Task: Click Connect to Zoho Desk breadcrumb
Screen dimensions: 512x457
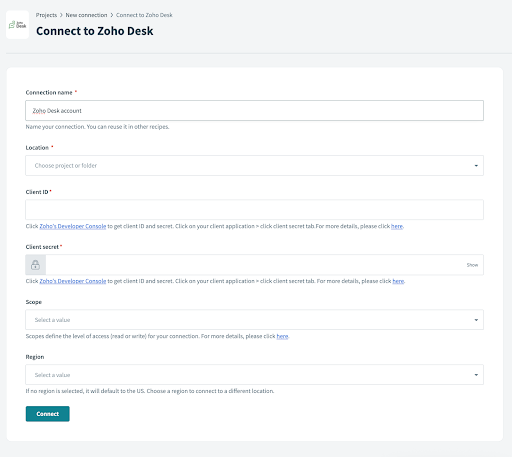Action: [x=144, y=15]
